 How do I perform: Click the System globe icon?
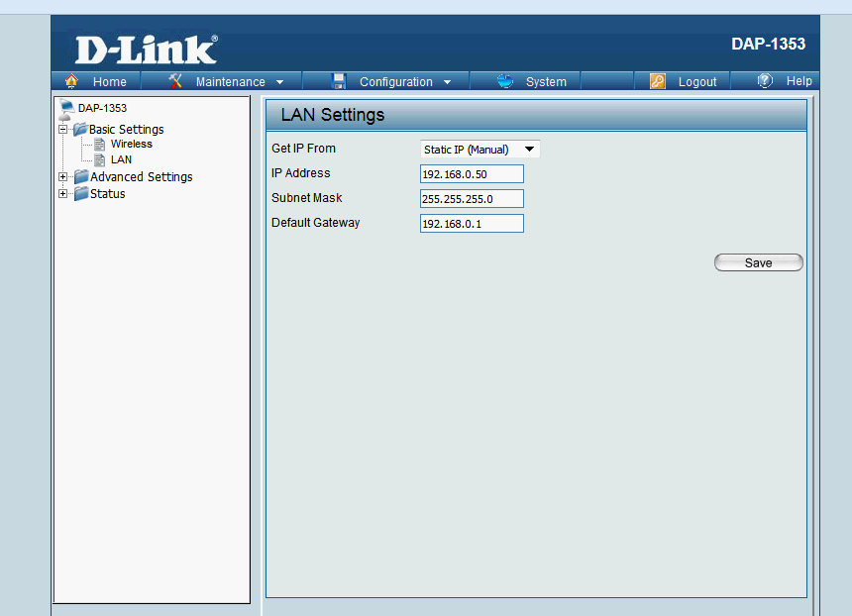[505, 81]
